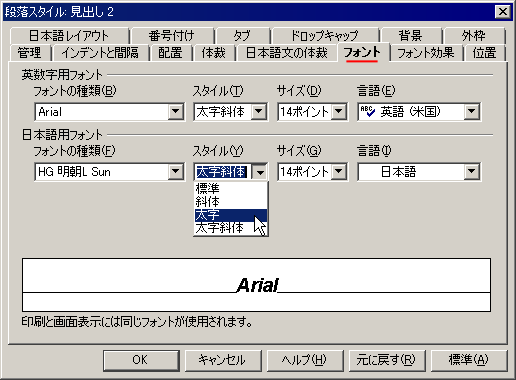Select the 背景 tab
The image size is (516, 380).
pyautogui.click(x=410, y=36)
